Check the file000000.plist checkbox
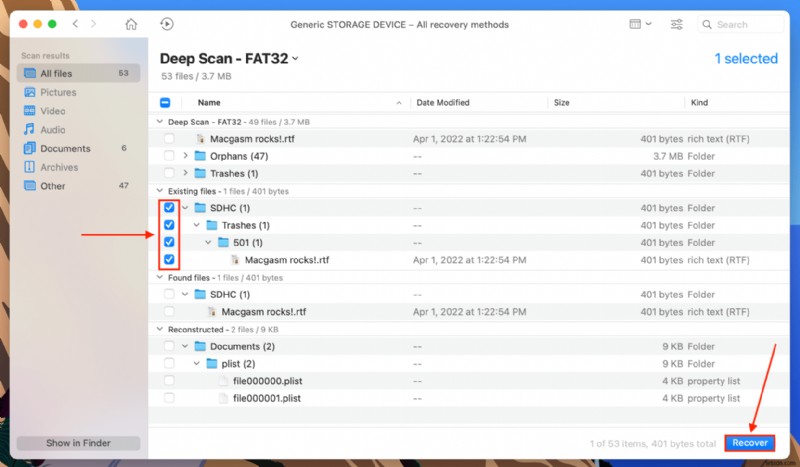 (169, 381)
